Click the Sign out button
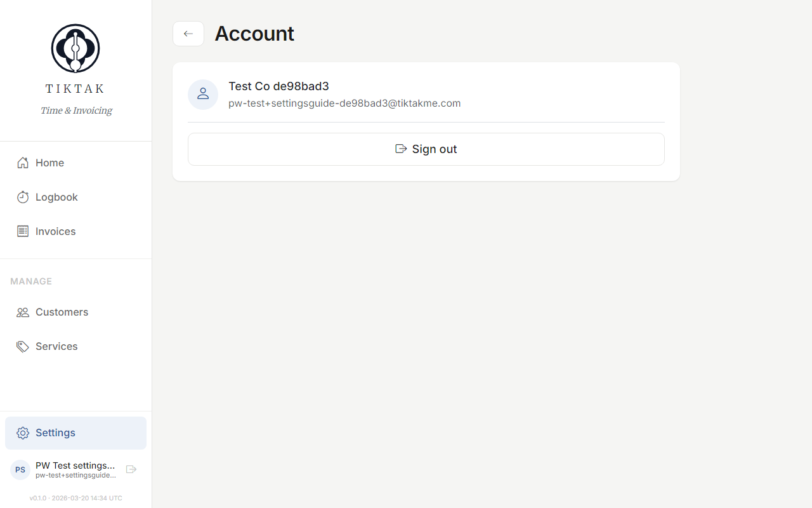This screenshot has width=812, height=508. point(426,149)
